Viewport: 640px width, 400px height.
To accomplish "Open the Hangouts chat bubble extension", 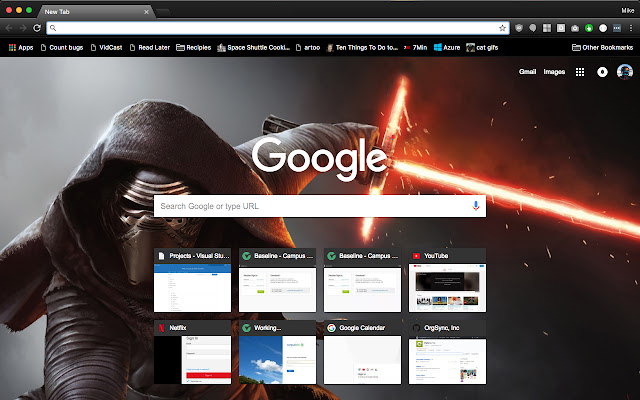I will coord(533,28).
